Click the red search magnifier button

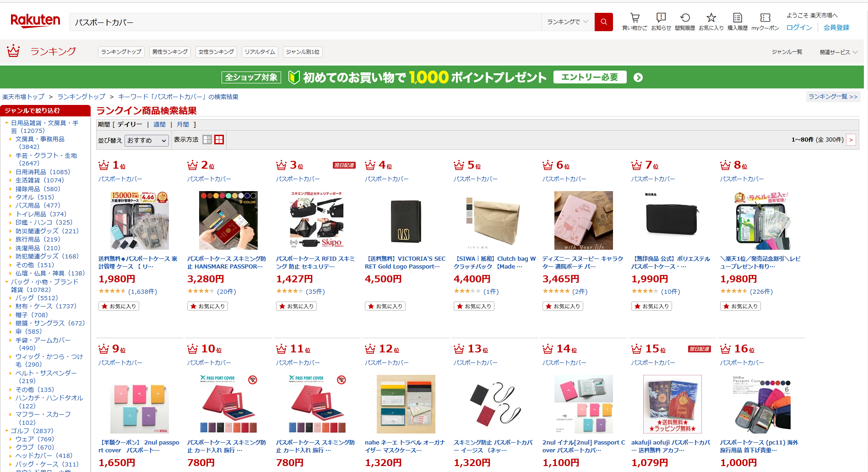(x=603, y=22)
